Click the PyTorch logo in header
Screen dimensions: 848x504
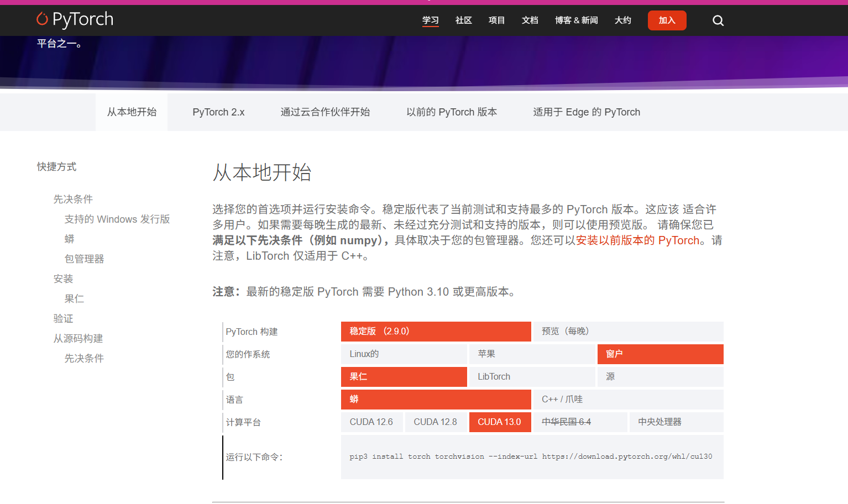coord(75,19)
